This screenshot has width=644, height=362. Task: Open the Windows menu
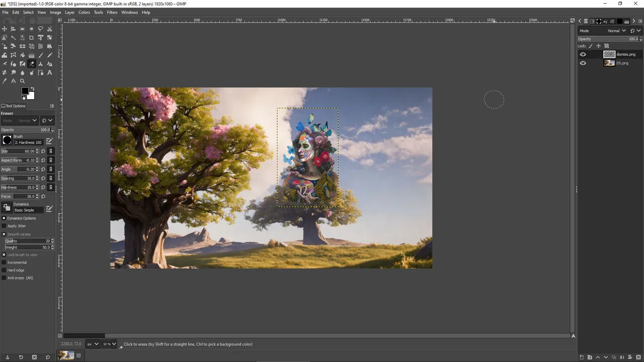pyautogui.click(x=129, y=12)
